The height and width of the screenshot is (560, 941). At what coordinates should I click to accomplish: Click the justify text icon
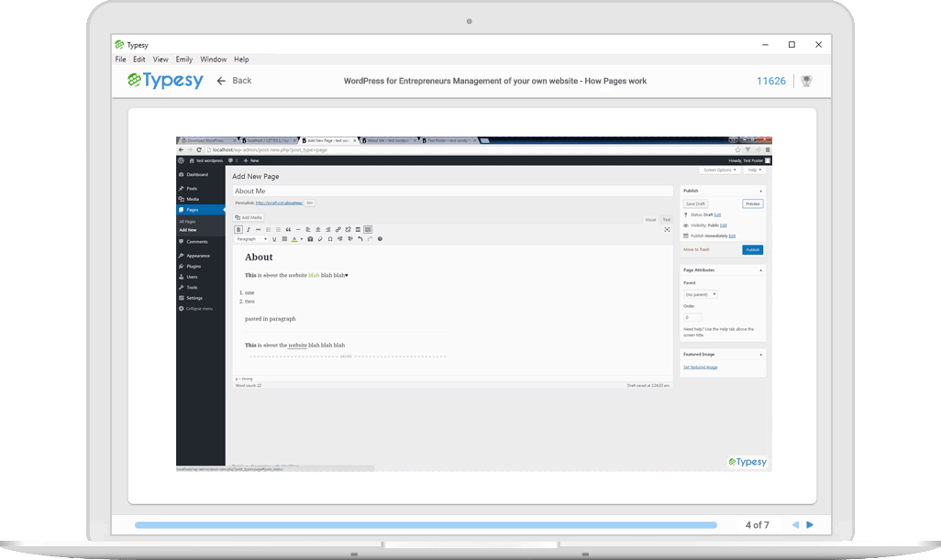pos(284,239)
